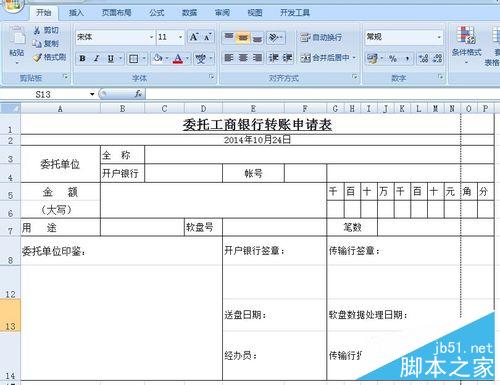
Task: Apply the red font color A
Action: tap(178, 59)
